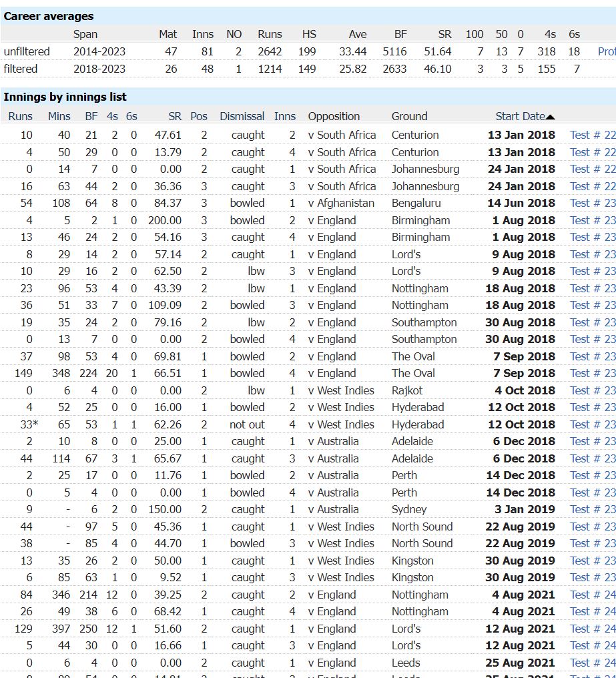This screenshot has width=616, height=678.
Task: Sort innings list by Mins column
Action: pos(59,116)
